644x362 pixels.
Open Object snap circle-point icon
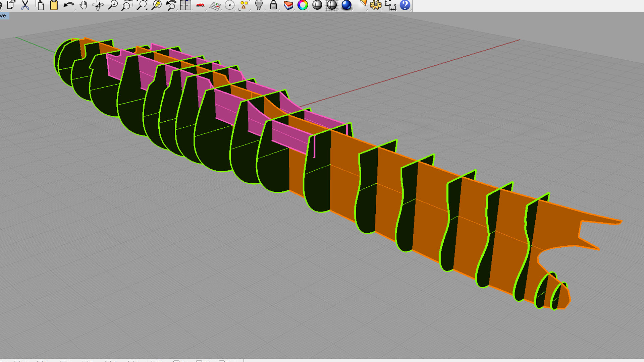tap(230, 5)
